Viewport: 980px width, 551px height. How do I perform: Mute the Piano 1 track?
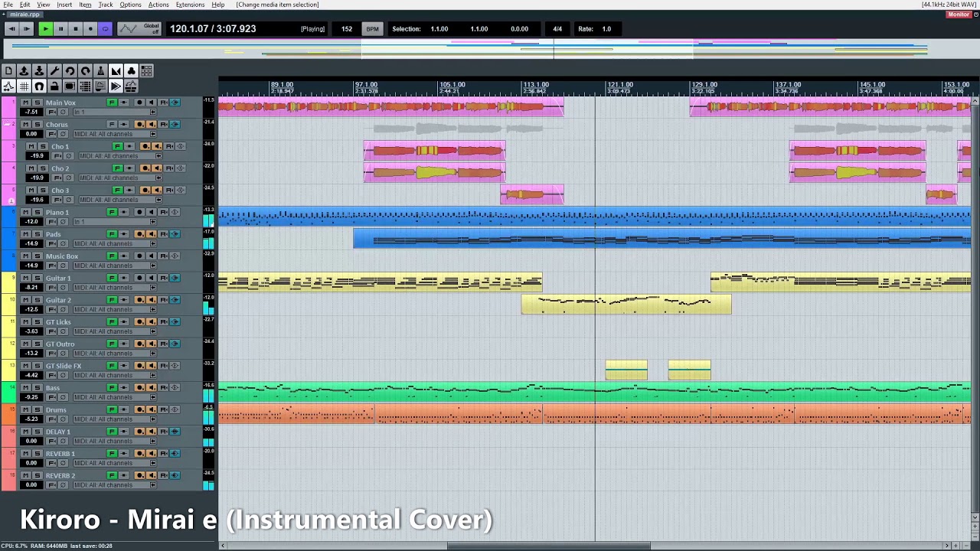click(x=25, y=212)
